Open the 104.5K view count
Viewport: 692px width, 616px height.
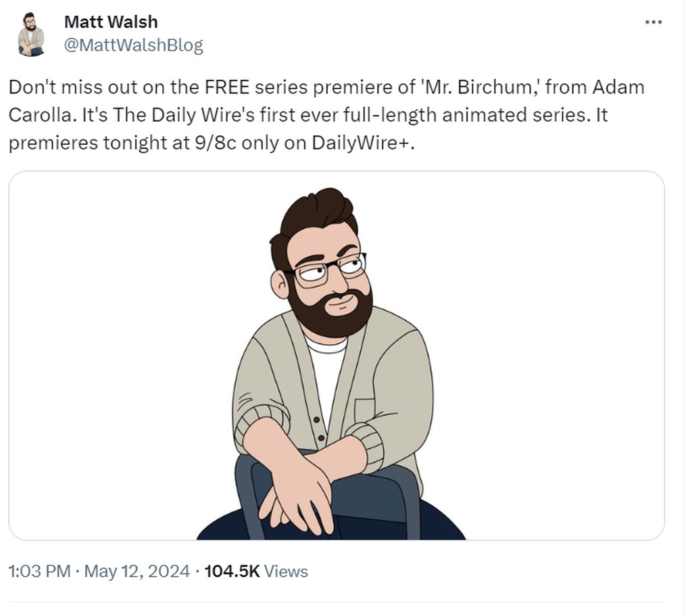232,571
